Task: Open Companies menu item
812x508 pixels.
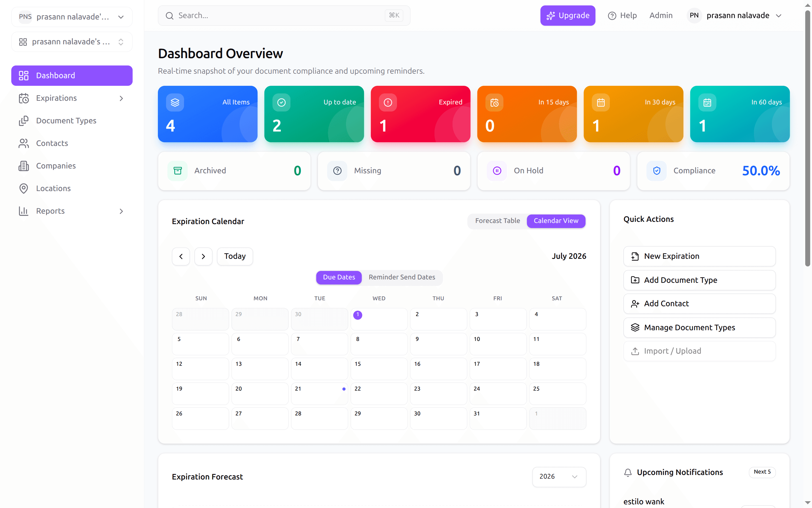Action: click(x=72, y=166)
